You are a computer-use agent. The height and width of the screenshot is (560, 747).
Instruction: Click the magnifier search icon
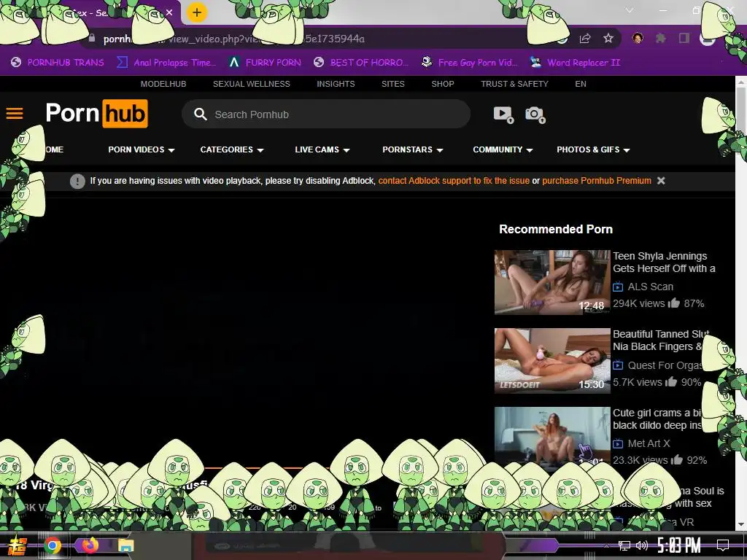point(200,114)
